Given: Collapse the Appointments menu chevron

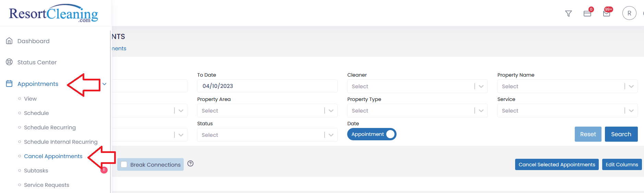Looking at the screenshot, I should [105, 84].
